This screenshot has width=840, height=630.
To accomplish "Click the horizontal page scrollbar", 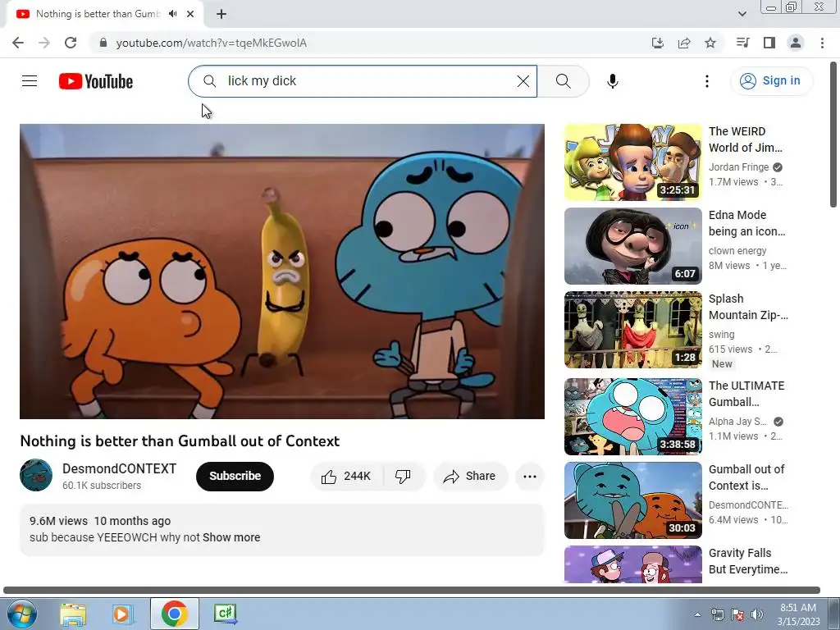I will 412,591.
